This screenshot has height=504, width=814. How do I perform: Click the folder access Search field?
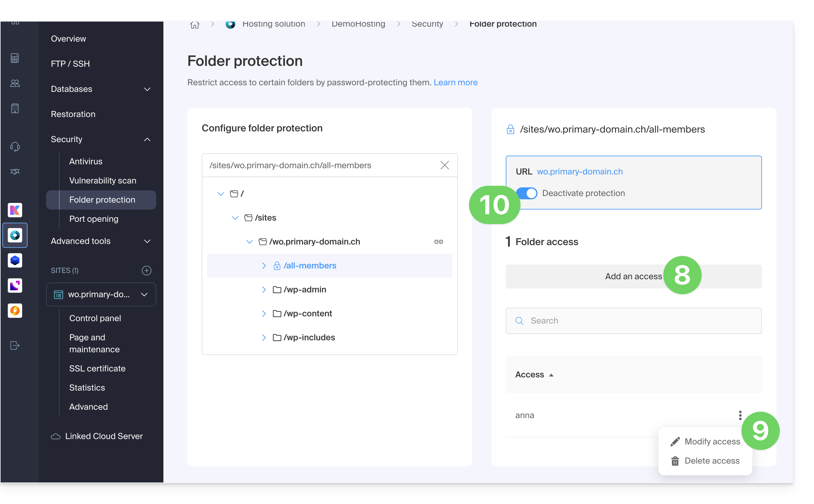[x=633, y=321]
